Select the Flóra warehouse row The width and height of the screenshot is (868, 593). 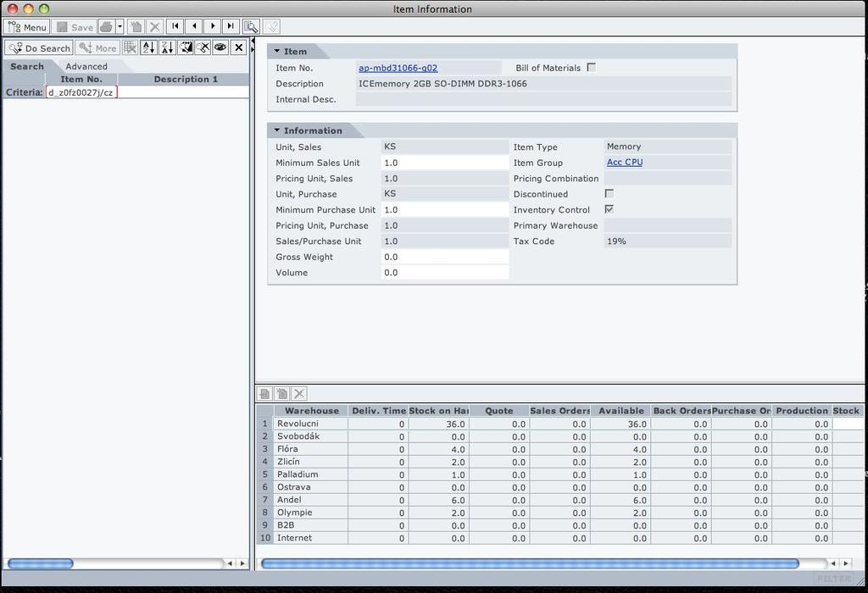coord(559,449)
